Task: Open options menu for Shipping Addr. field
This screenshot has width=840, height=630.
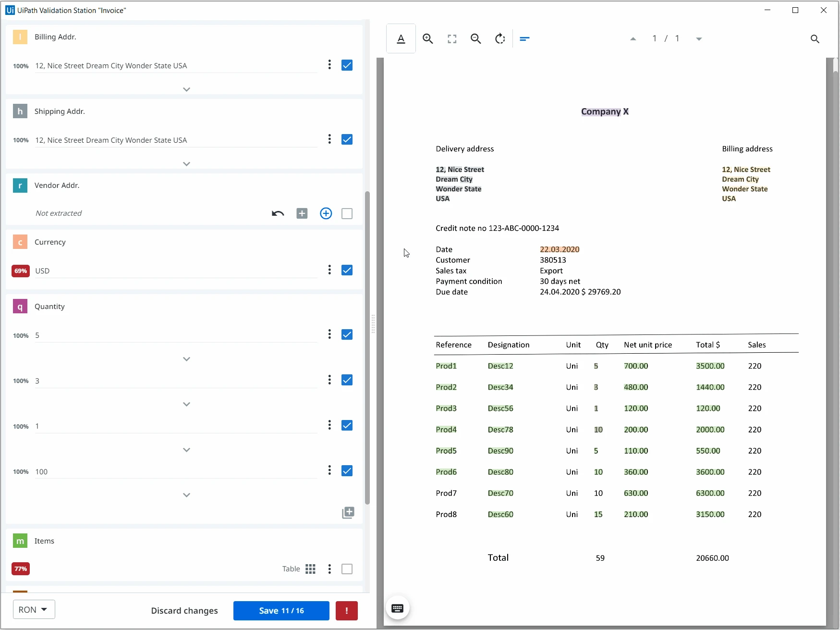Action: pos(329,139)
